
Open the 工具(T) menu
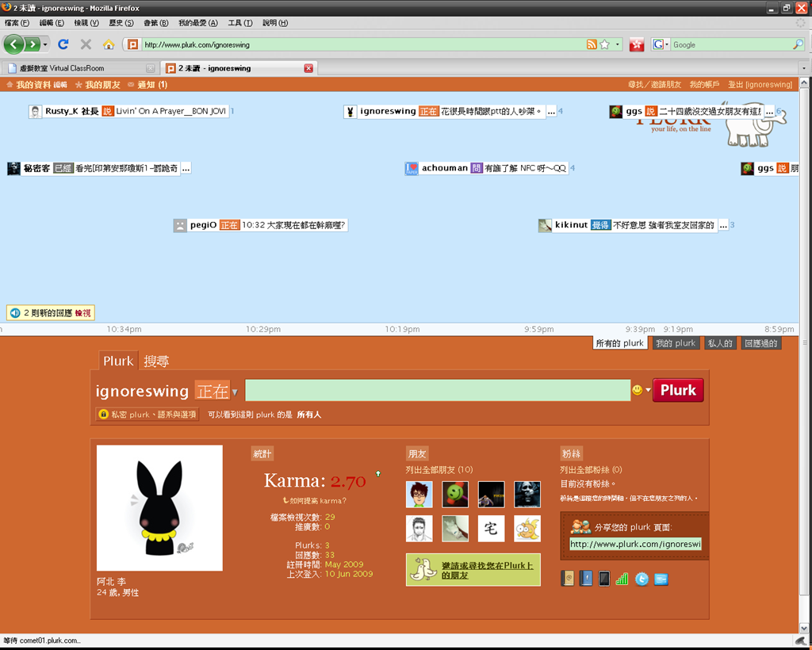pos(240,23)
